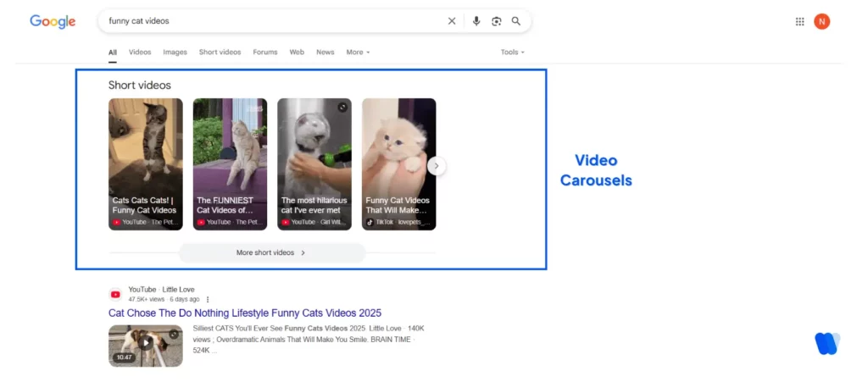This screenshot has height=382, width=868.
Task: Open The FUNNIEST Cat Videos short
Action: (230, 164)
